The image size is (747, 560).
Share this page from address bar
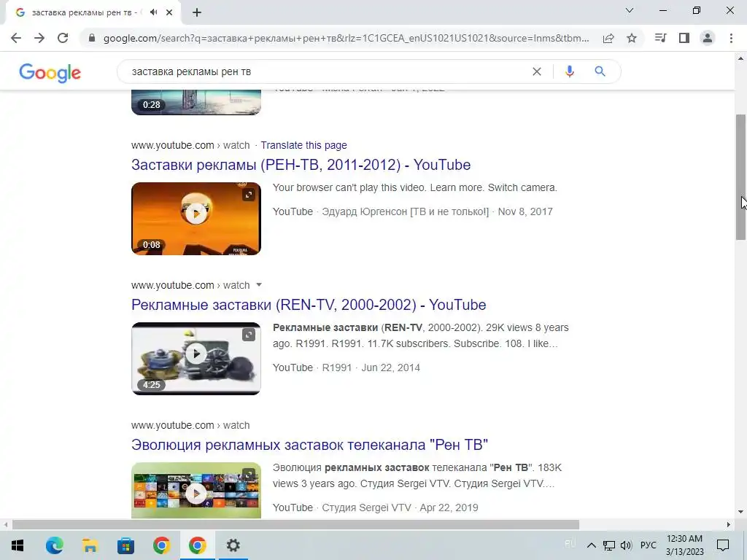[x=608, y=38]
